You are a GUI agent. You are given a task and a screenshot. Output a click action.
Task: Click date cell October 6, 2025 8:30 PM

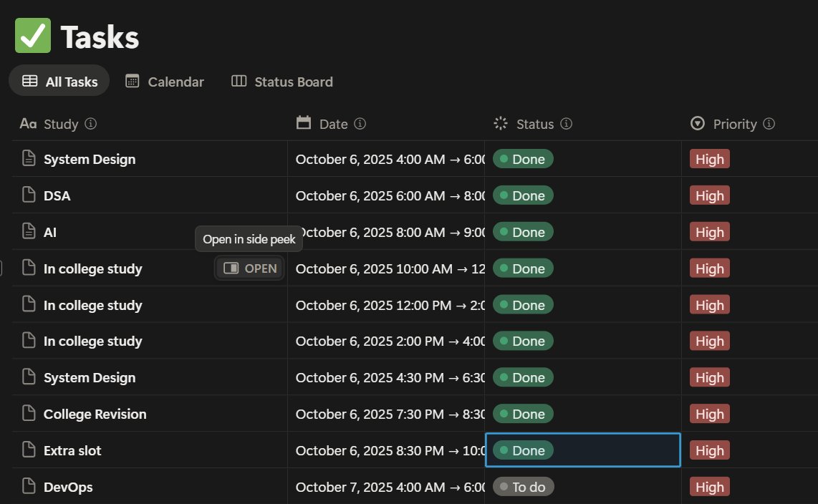386,450
